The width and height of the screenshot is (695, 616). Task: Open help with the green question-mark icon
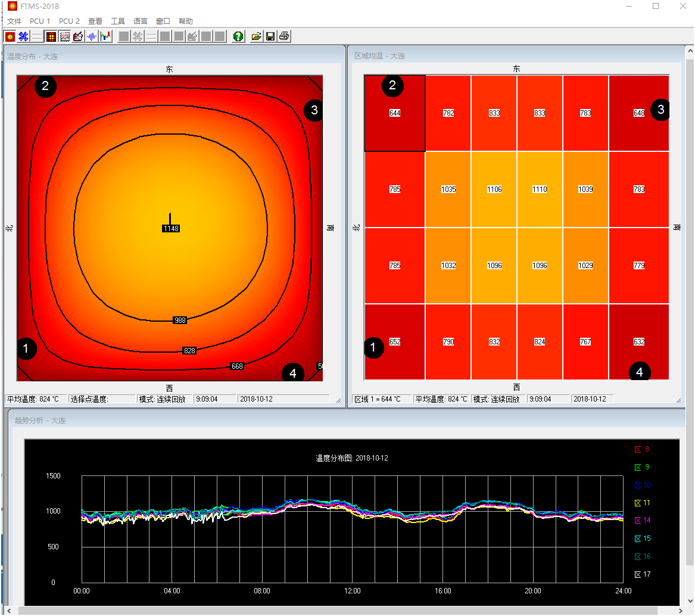coord(238,36)
